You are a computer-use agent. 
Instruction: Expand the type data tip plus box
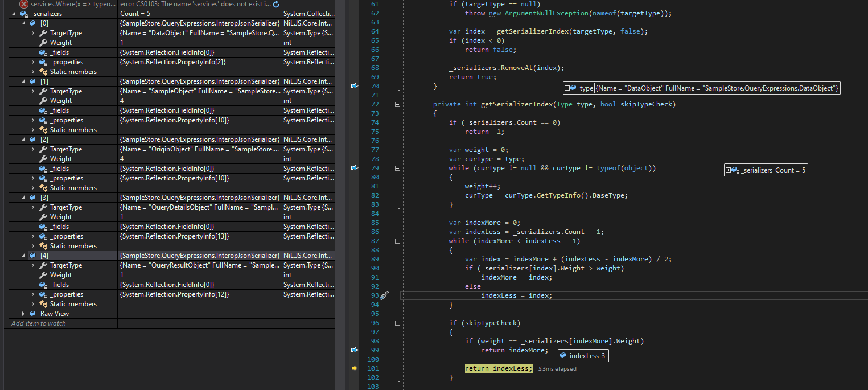[567, 88]
